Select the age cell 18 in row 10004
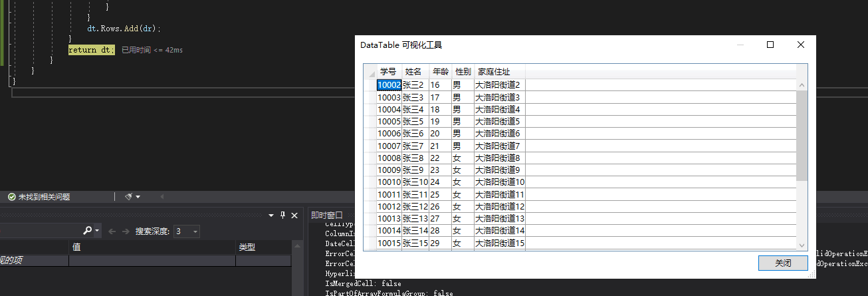This screenshot has height=296, width=868. (440, 109)
